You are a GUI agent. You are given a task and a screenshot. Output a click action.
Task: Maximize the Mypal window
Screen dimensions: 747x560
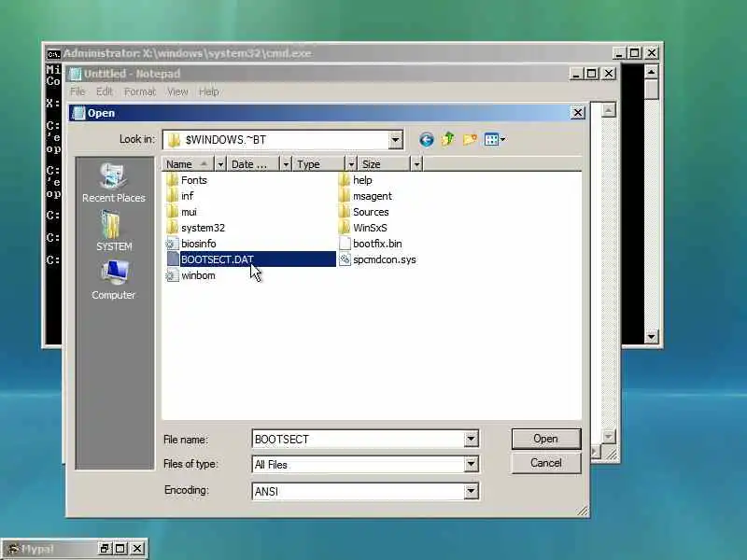point(120,549)
